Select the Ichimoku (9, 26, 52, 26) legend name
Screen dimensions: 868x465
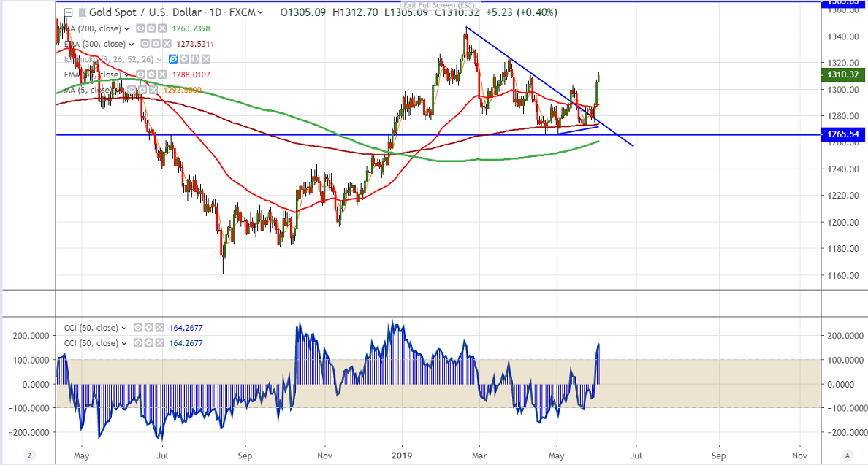109,59
